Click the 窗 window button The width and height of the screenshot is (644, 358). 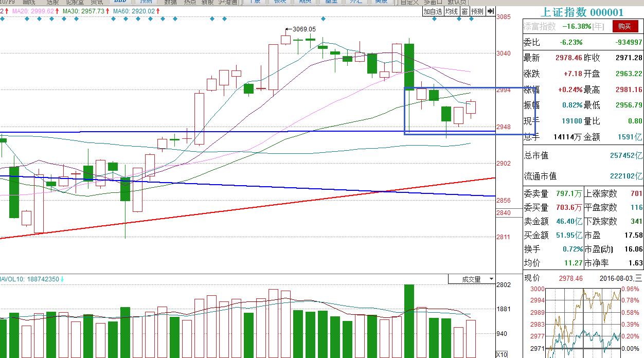click(465, 11)
